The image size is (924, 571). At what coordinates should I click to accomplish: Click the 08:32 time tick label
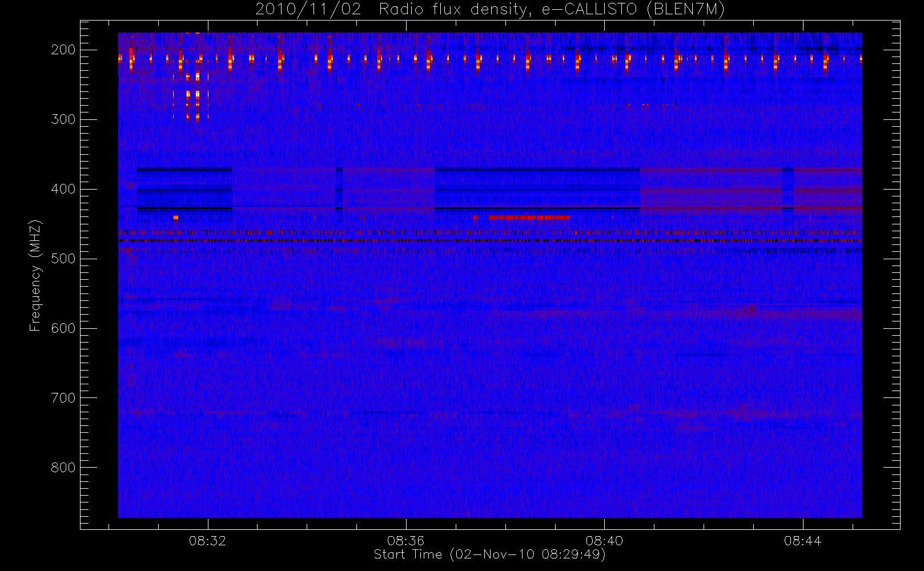(x=208, y=541)
